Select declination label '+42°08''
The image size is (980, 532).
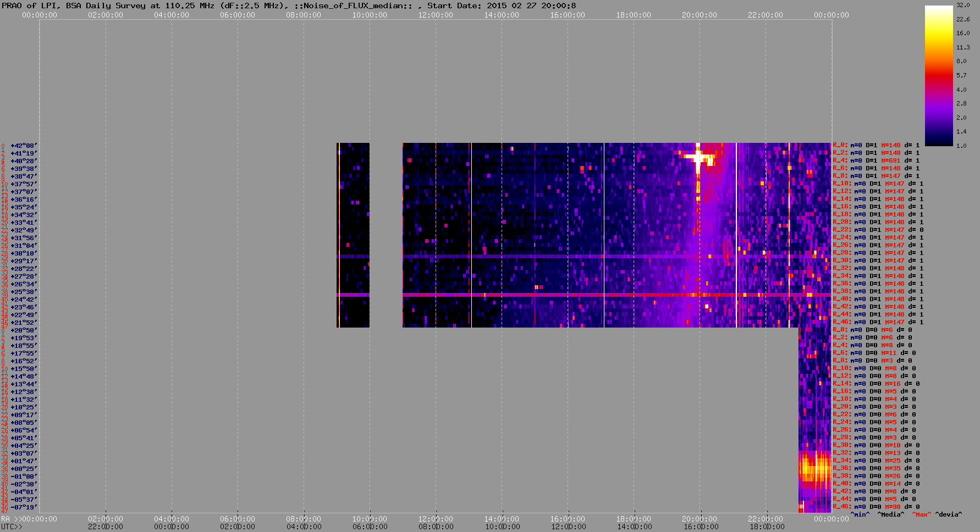coord(24,146)
